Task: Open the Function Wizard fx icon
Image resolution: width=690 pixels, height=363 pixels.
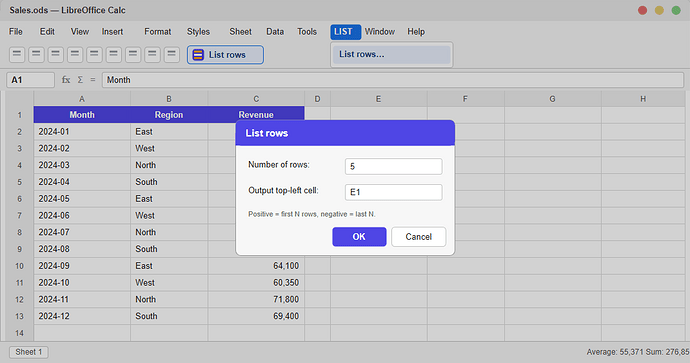Action: [x=66, y=80]
